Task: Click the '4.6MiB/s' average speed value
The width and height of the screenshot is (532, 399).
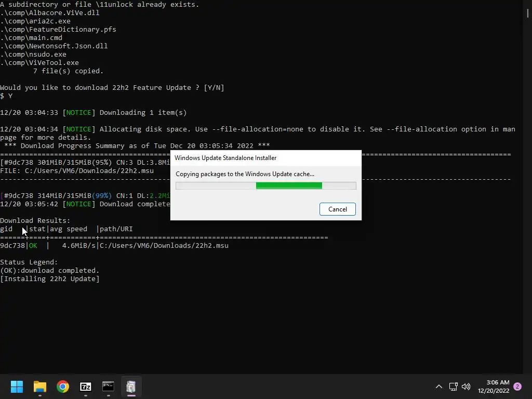Action: [79, 246]
